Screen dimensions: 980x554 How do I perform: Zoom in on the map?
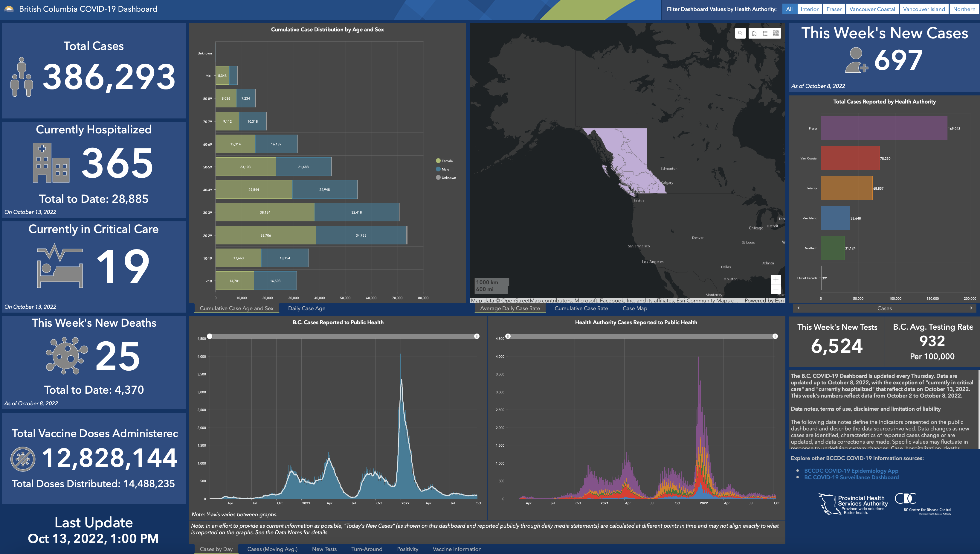(x=776, y=279)
